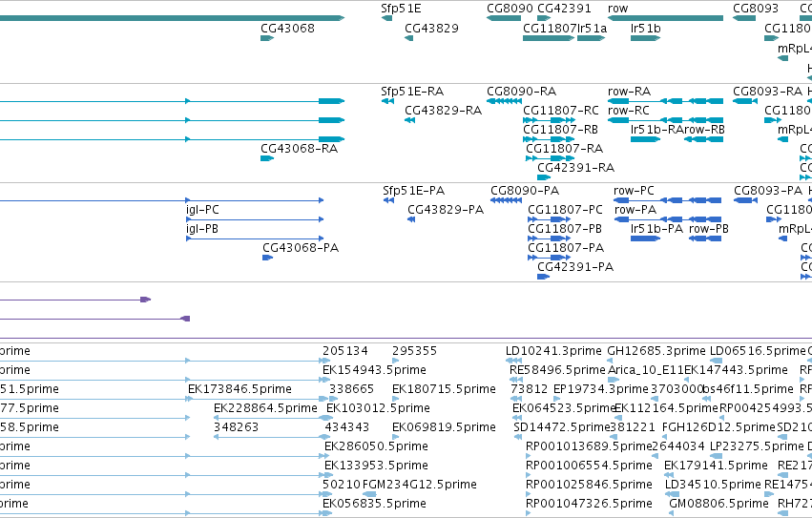Select the Ir51b gene label
Image resolution: width=812 pixels, height=518 pixels.
pyautogui.click(x=646, y=29)
